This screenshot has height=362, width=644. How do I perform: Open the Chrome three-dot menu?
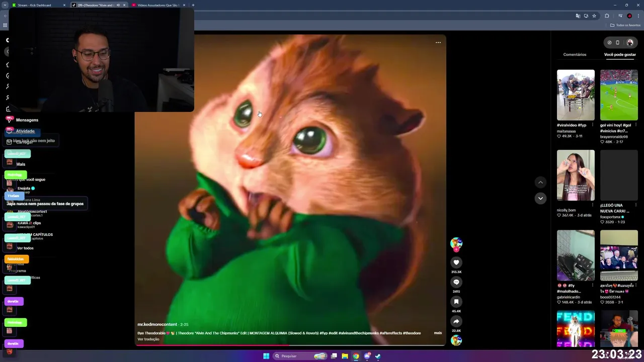638,16
